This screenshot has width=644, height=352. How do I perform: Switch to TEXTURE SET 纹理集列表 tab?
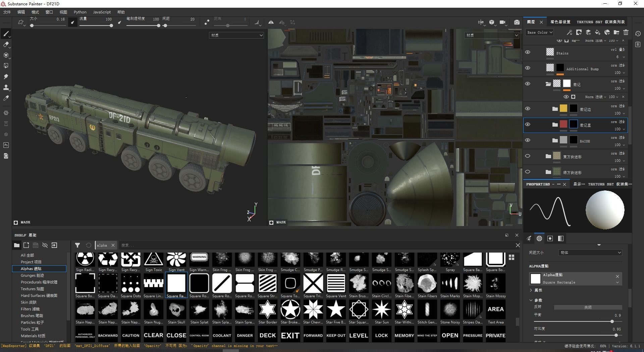[600, 22]
